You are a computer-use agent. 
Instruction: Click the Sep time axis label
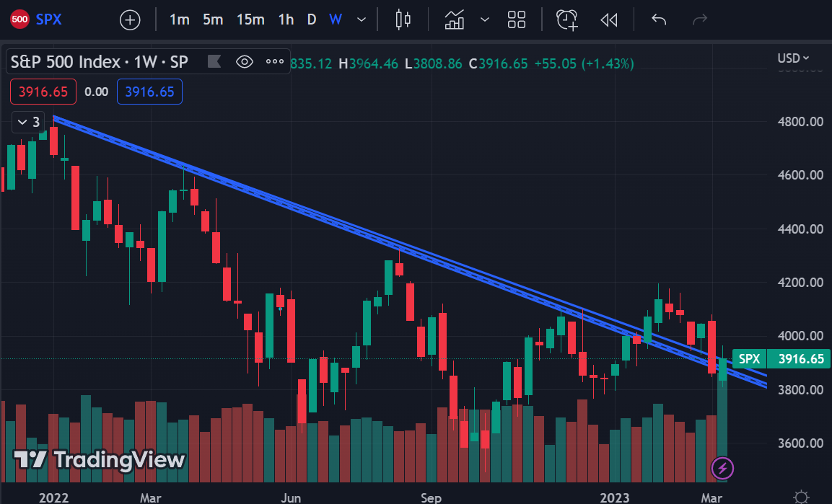431,498
